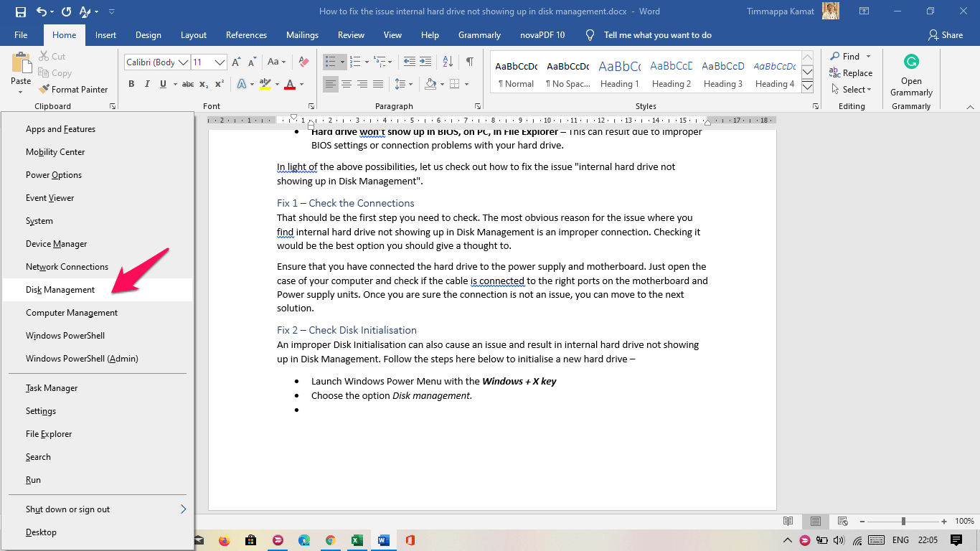Justify the paragraph text
This screenshot has height=551, width=980.
378,85
